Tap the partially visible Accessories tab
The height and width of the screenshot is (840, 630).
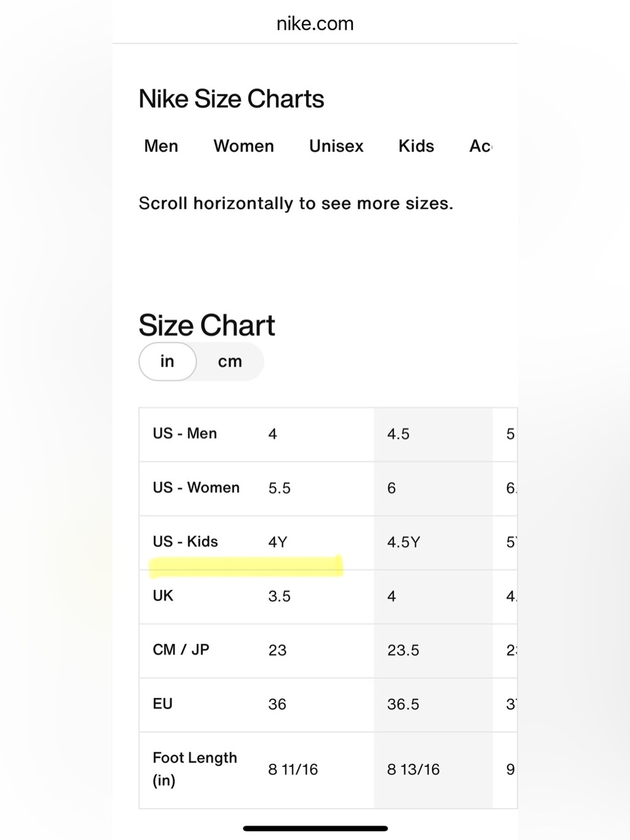coord(481,146)
